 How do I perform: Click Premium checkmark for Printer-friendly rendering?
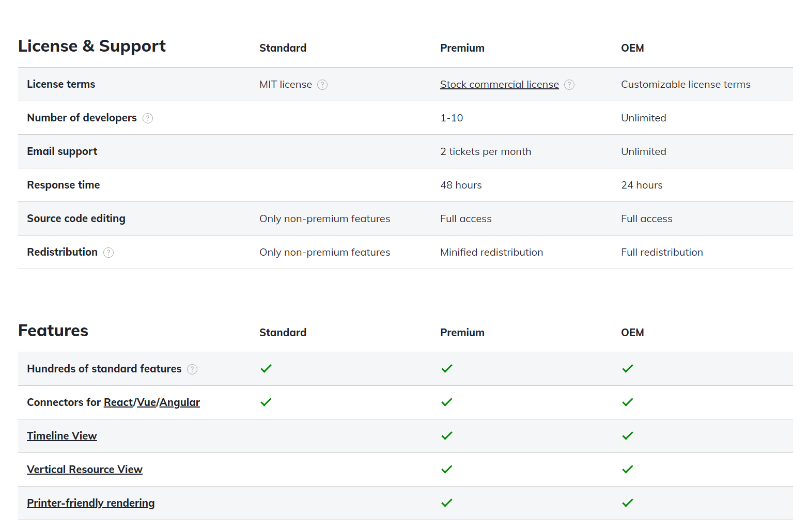(447, 503)
